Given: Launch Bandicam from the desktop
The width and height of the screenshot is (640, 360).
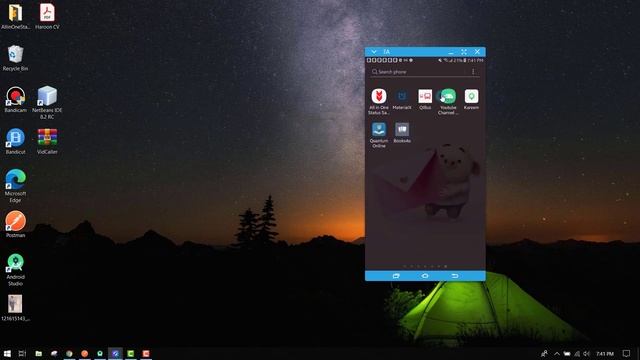Looking at the screenshot, I should (x=16, y=100).
